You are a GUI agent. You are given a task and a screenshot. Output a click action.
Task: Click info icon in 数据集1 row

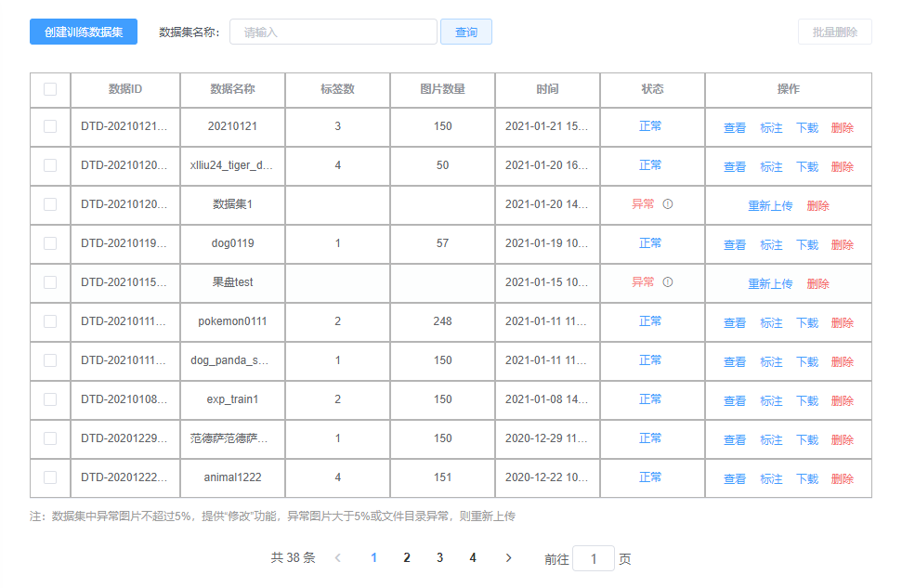tap(667, 204)
